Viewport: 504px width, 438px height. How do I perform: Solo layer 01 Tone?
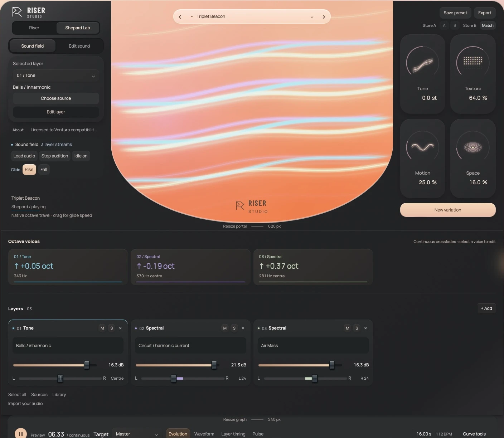click(x=112, y=328)
